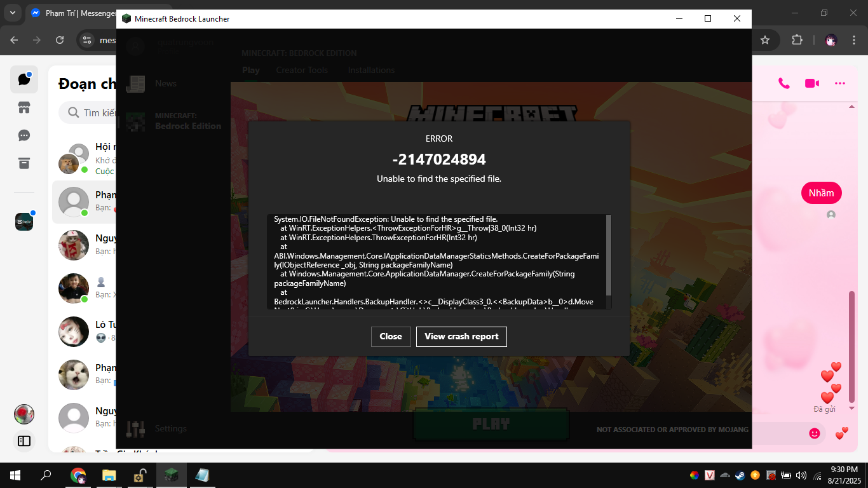Switch to the Installations tab
This screenshot has width=868, height=488.
pos(371,71)
